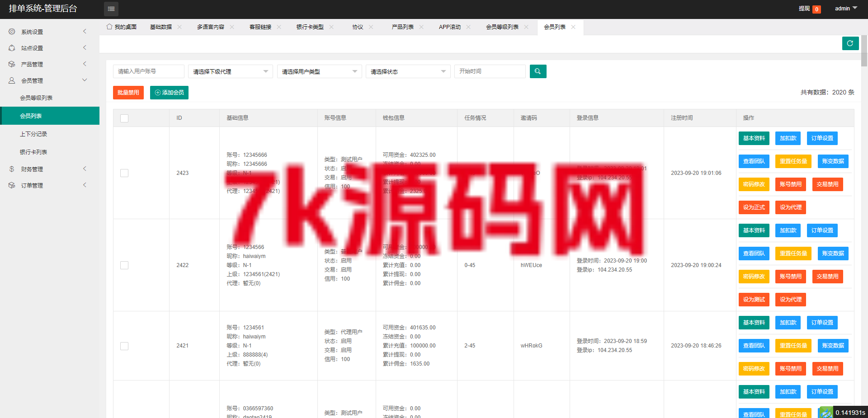Click the green refresh icon button
Viewport: 868px width, 418px height.
click(850, 43)
